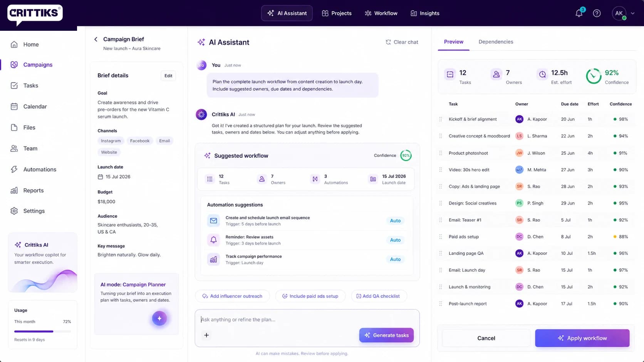Click P. Singh owner avatar

(x=519, y=203)
